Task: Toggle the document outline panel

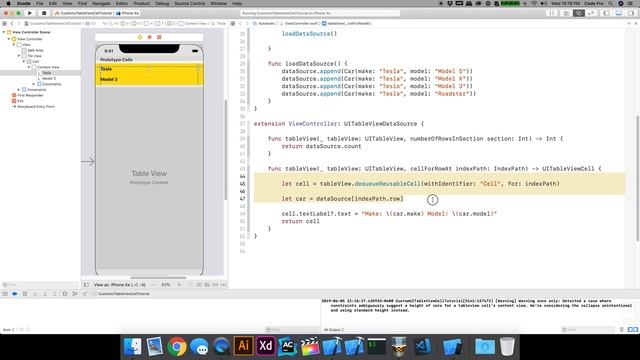Action: pos(86,285)
